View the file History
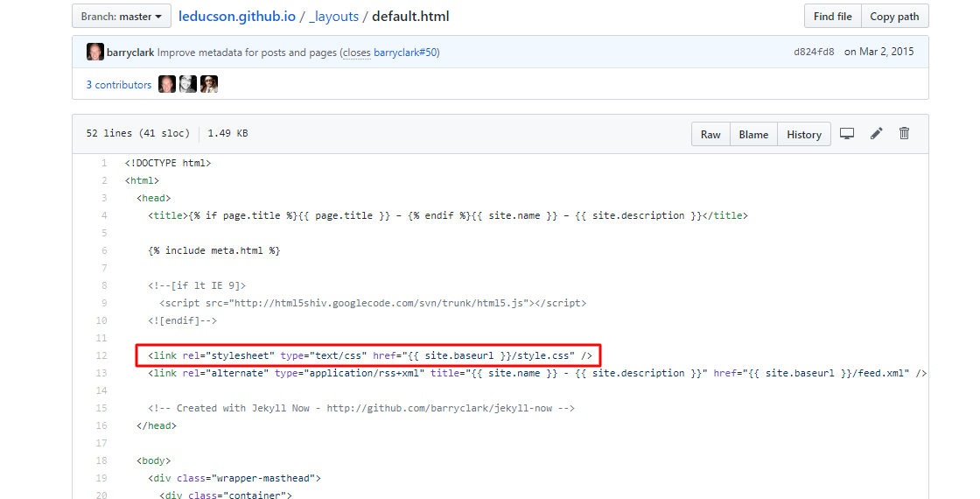The height and width of the screenshot is (499, 980). click(x=803, y=135)
